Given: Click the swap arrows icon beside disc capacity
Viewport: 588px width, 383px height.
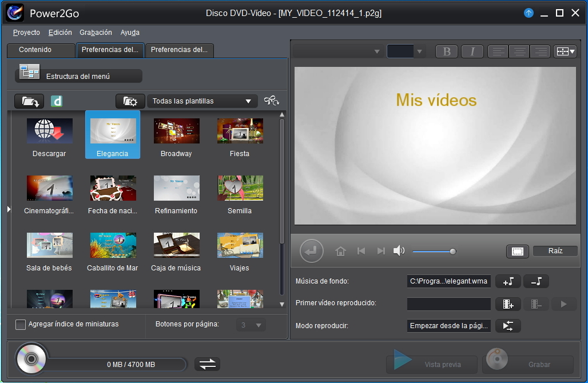Looking at the screenshot, I should [x=208, y=364].
